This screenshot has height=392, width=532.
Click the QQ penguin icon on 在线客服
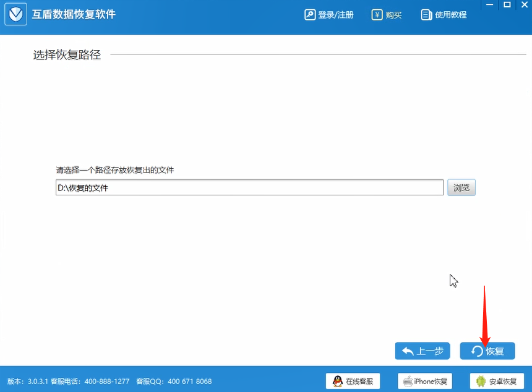(x=337, y=381)
